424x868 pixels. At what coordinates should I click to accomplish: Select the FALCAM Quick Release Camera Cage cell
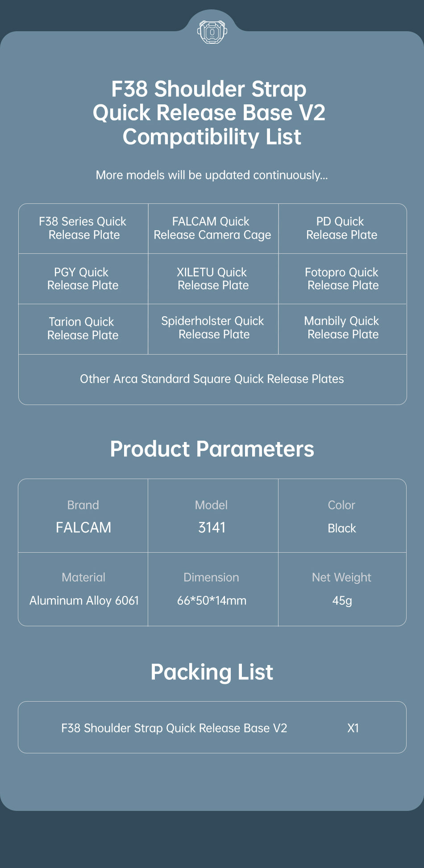(212, 228)
